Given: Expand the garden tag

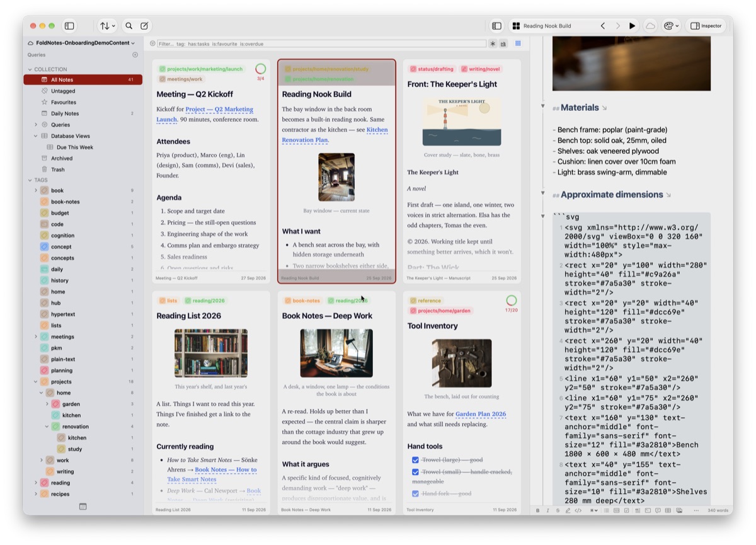Looking at the screenshot, I should point(47,404).
